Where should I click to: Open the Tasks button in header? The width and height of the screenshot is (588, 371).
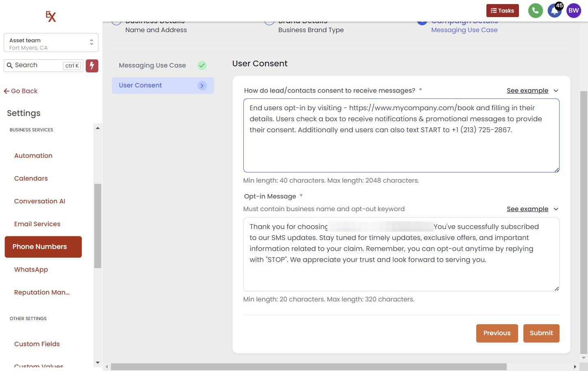click(502, 11)
